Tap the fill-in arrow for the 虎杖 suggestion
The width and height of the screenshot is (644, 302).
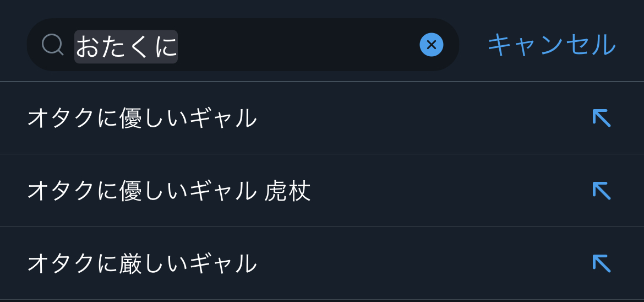[x=601, y=191]
